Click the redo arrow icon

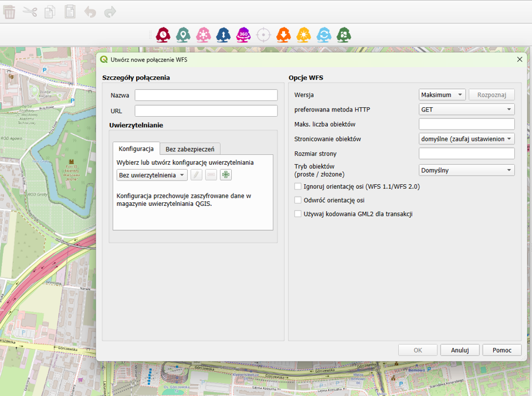coord(110,12)
